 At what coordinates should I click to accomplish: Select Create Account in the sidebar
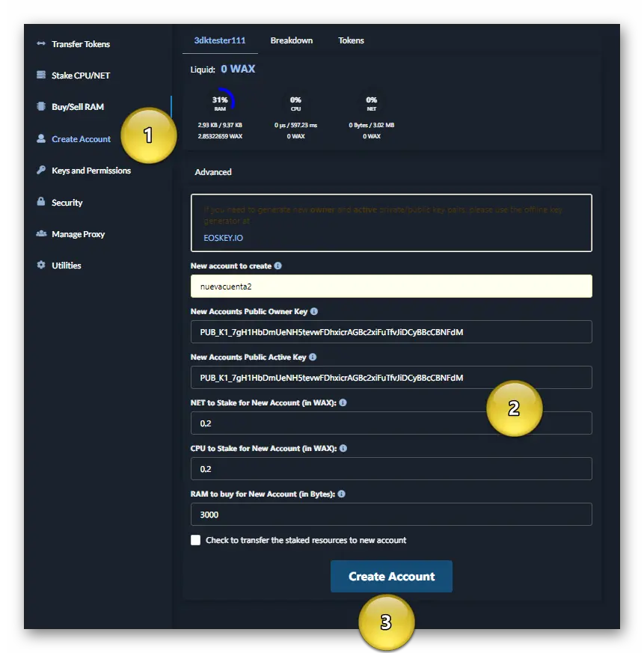pos(82,139)
